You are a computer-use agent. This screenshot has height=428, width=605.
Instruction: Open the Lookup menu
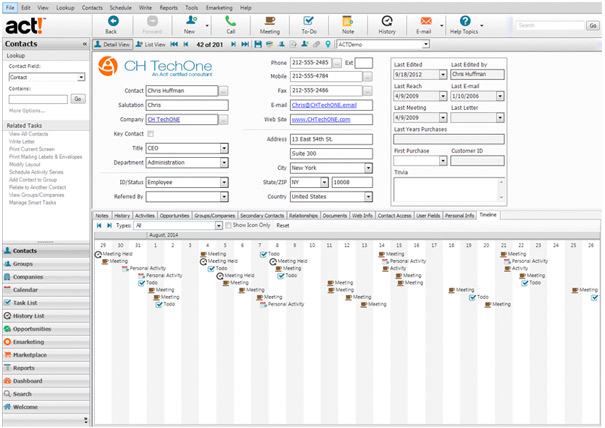[x=65, y=7]
